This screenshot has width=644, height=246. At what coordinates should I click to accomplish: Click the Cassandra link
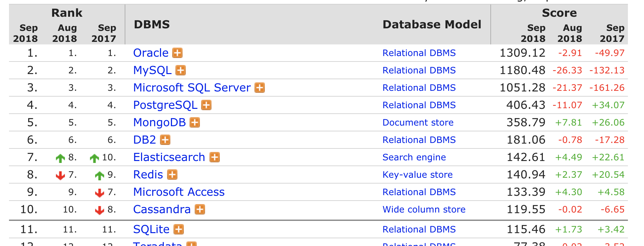point(162,209)
